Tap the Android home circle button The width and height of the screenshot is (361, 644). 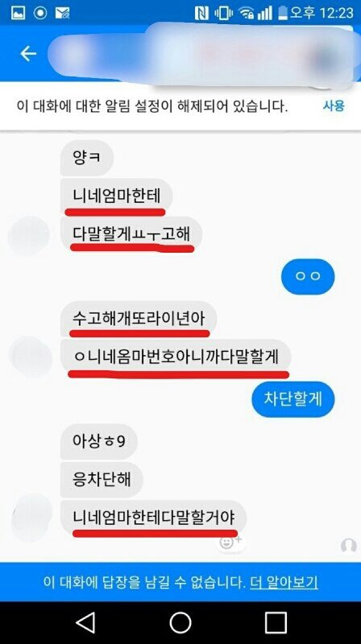coord(180,622)
